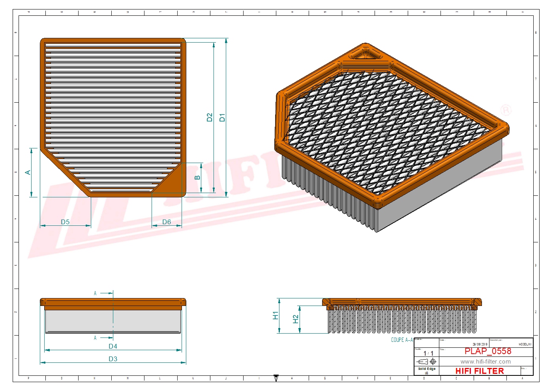Image resolution: width=553 pixels, height=392 pixels.
Task: Click the upper section arrow labeled A
Action: (x=103, y=293)
